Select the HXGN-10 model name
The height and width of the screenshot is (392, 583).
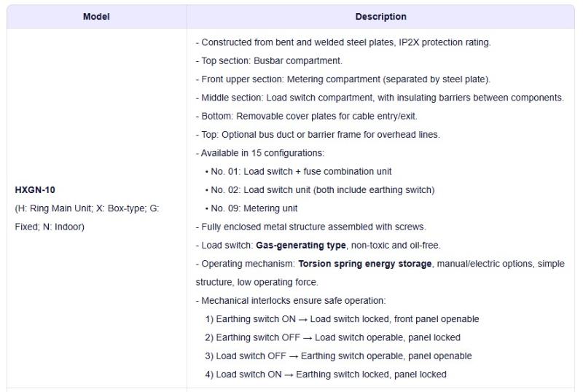[35, 190]
